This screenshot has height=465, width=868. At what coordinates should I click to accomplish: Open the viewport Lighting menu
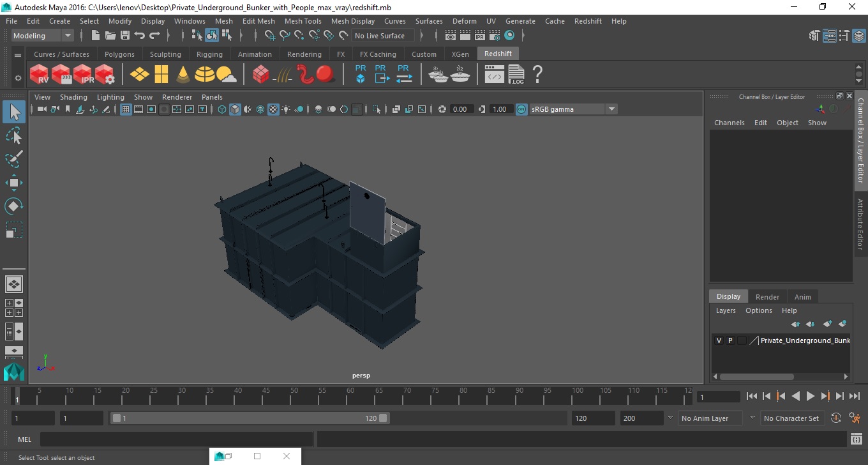[x=110, y=97]
